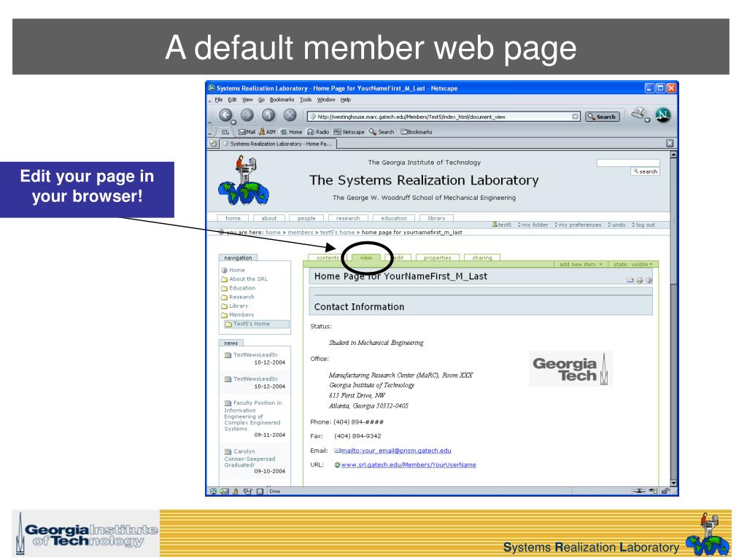This screenshot has width=747, height=560.
Task: Click the print-this-page icon beside the page title
Action: (639, 281)
